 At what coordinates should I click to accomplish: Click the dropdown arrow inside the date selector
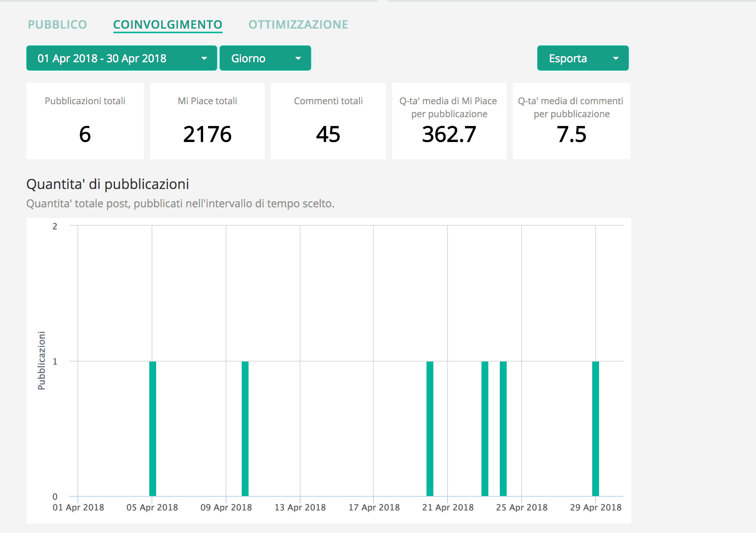click(x=205, y=58)
